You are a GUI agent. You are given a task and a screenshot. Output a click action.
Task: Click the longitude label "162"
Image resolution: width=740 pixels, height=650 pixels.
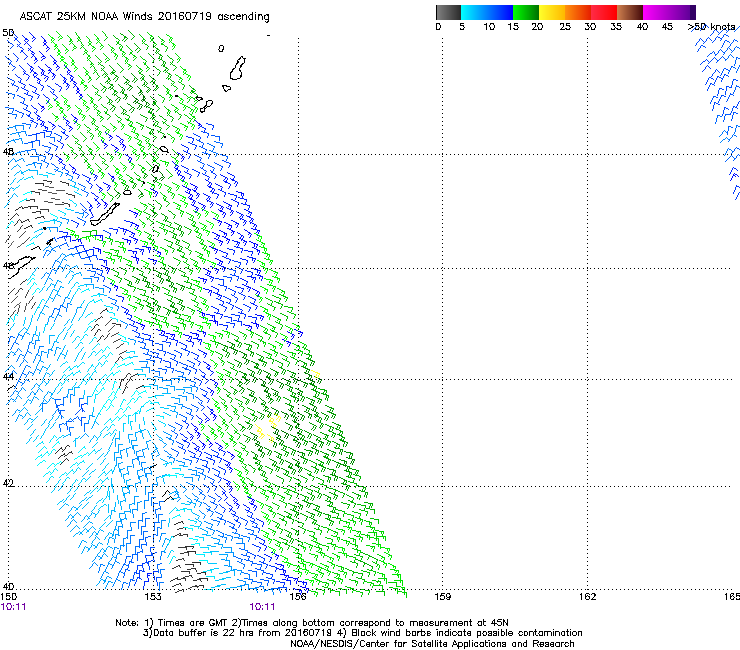click(x=587, y=597)
